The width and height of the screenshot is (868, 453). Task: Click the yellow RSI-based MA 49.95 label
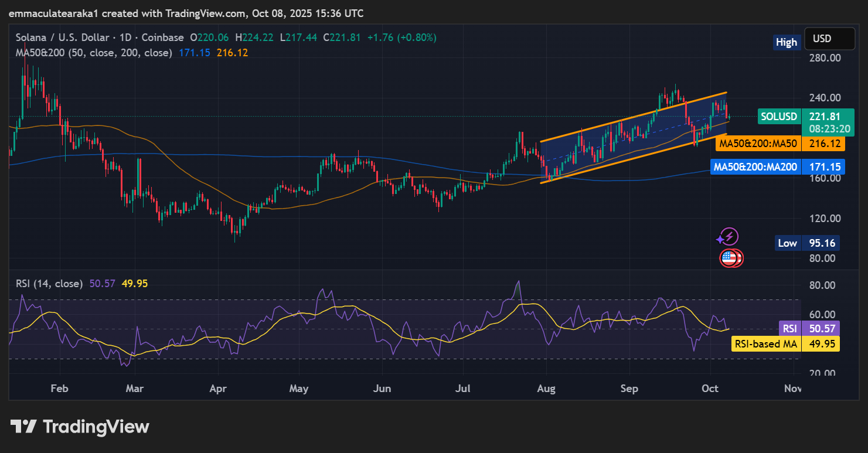pyautogui.click(x=785, y=344)
